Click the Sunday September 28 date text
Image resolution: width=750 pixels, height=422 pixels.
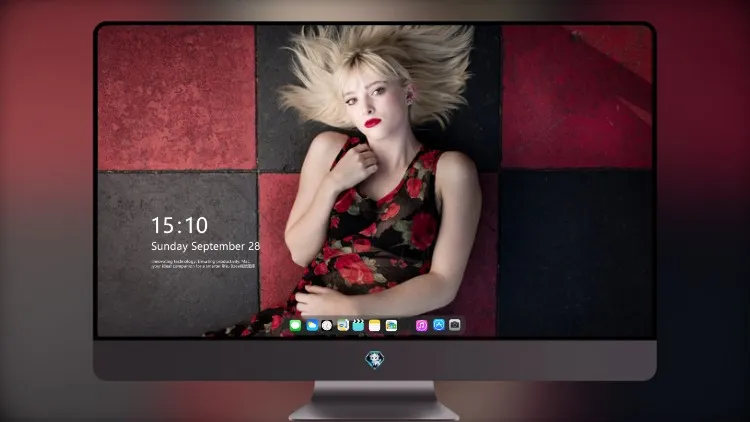(206, 246)
